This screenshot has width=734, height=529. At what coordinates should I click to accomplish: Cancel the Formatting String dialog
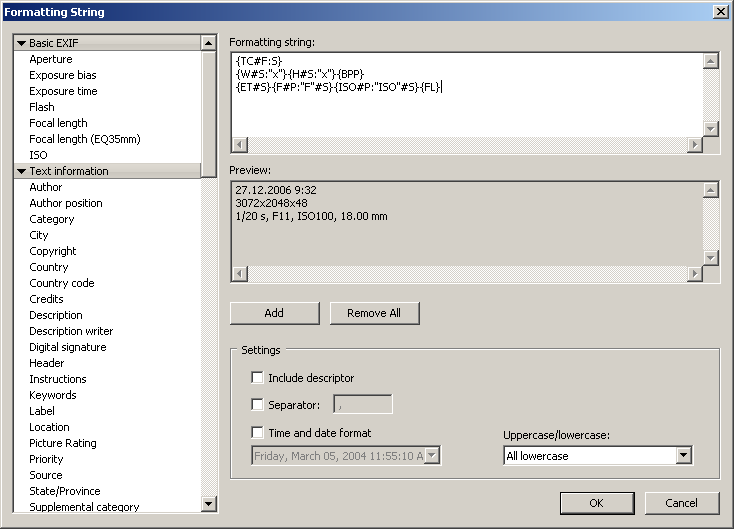(682, 503)
